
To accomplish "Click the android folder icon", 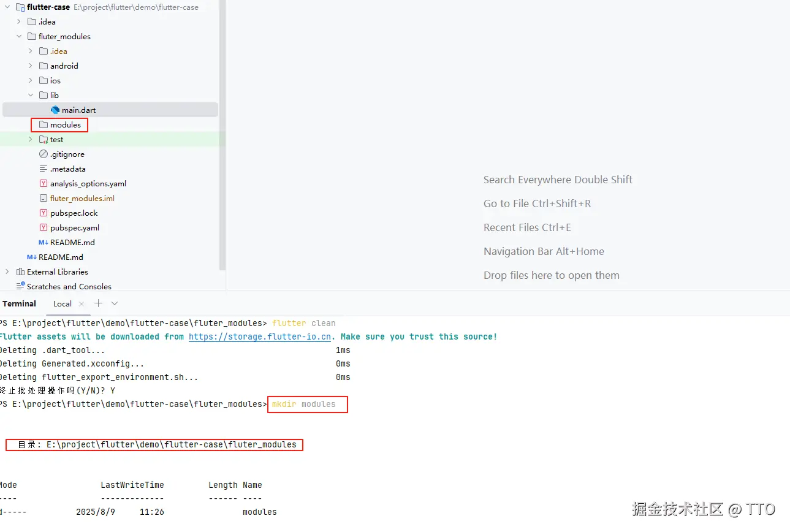I will (44, 66).
